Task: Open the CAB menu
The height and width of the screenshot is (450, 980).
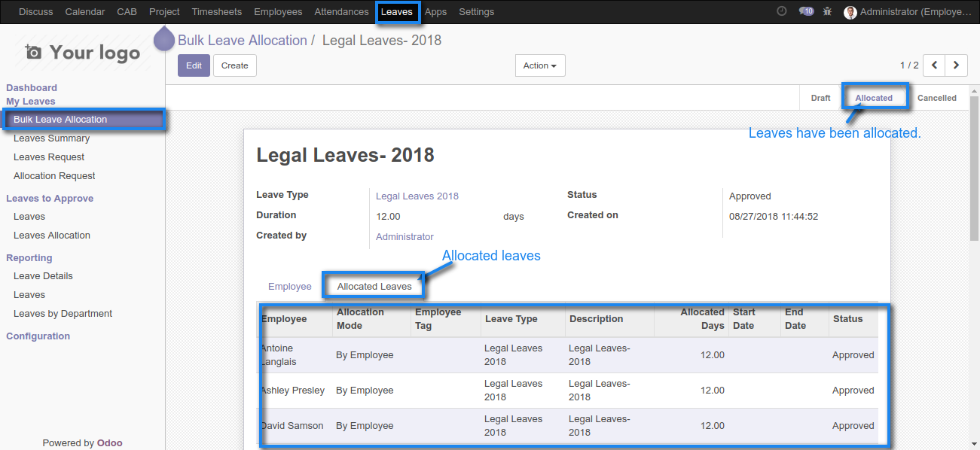Action: pyautogui.click(x=127, y=11)
